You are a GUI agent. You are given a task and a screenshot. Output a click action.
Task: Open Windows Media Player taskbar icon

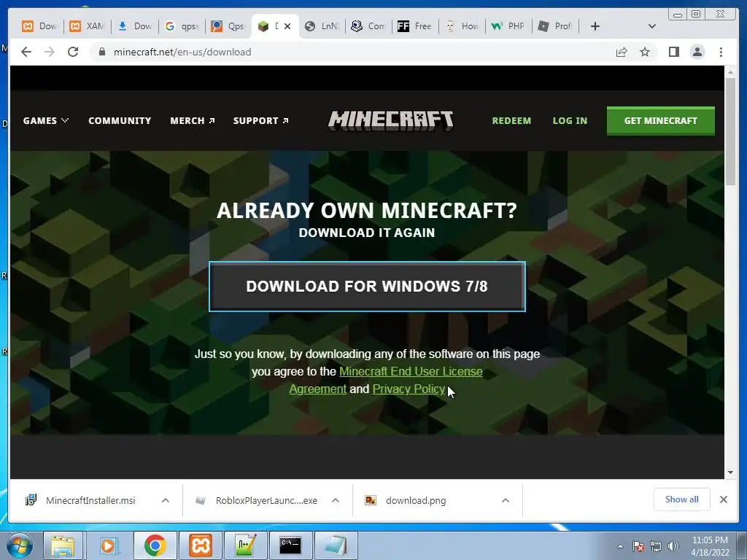pos(109,545)
